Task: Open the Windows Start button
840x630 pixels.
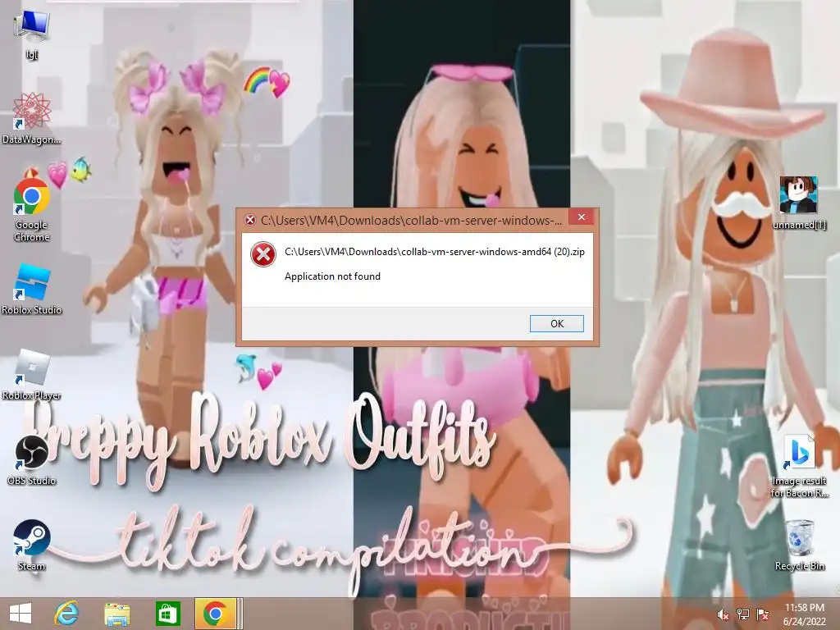Action: (21, 614)
